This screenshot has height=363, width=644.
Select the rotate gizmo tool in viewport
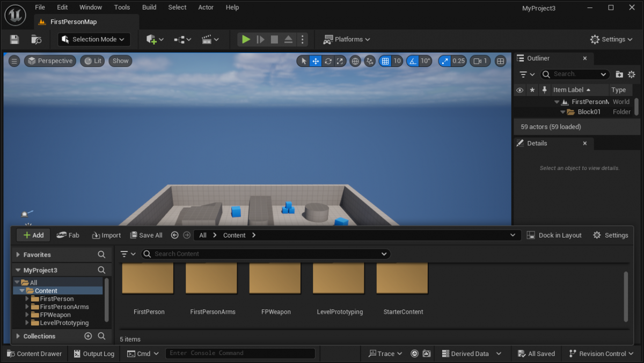pyautogui.click(x=328, y=61)
